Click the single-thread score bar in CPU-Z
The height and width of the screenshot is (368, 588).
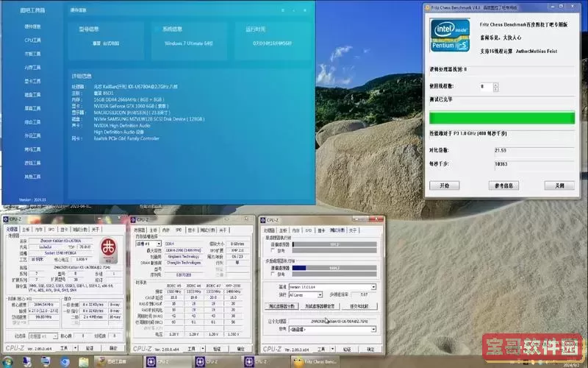pyautogui.click(x=334, y=244)
